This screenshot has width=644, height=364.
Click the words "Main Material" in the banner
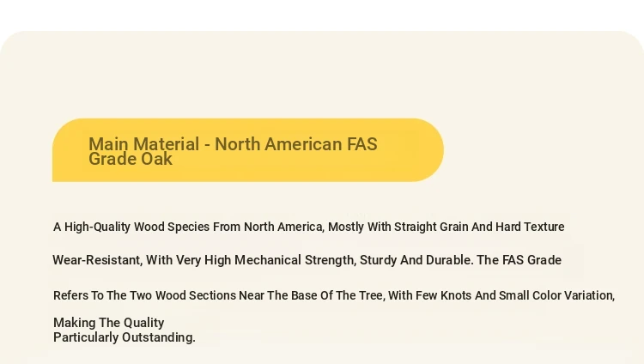(x=143, y=144)
